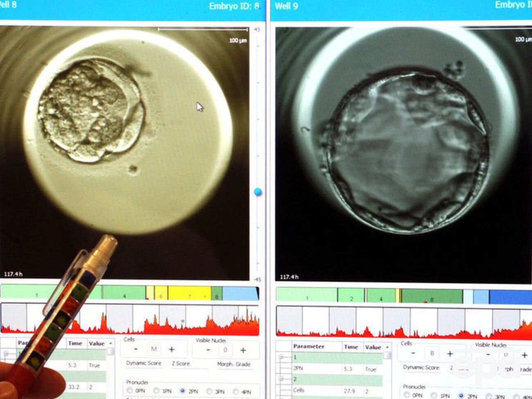Increase the Cells count in Well 8
This screenshot has height=399, width=532.
click(172, 349)
